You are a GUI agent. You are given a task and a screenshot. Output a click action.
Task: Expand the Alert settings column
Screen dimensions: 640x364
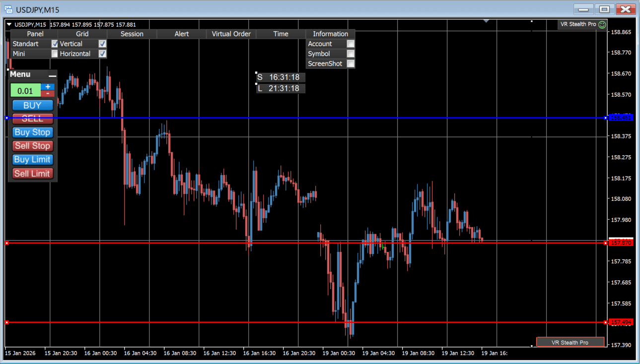(181, 34)
